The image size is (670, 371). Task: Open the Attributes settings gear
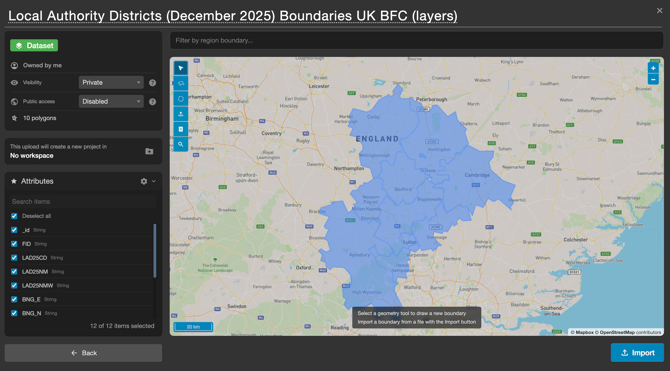coord(144,181)
